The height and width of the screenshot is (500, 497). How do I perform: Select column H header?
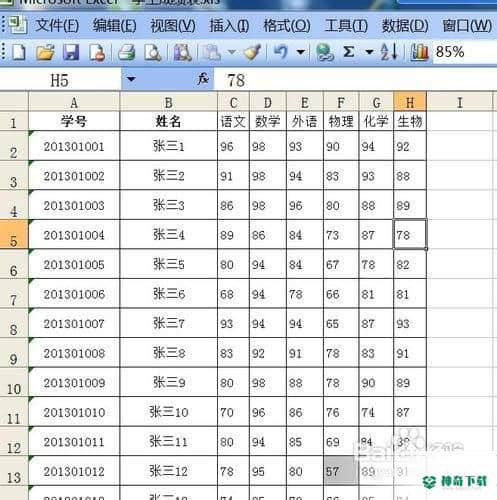point(410,102)
